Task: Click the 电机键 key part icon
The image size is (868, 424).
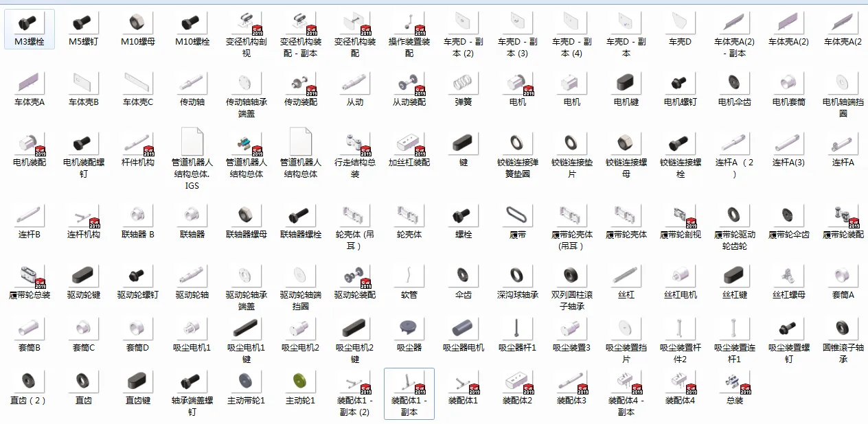Action: (626, 84)
